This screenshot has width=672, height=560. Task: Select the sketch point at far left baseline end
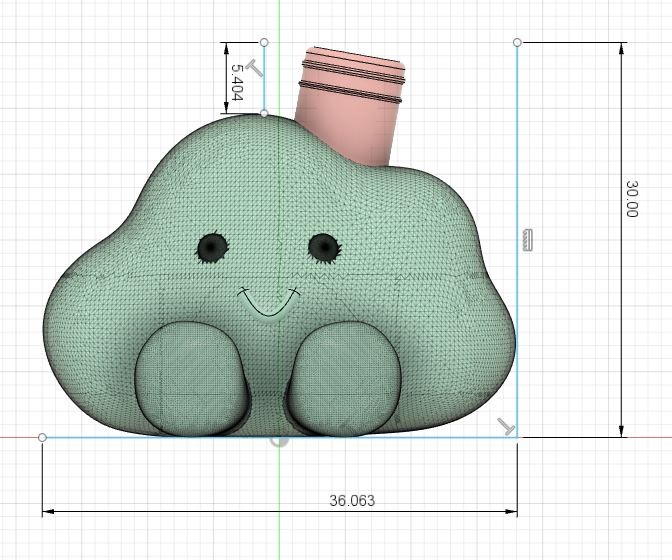tap(42, 437)
